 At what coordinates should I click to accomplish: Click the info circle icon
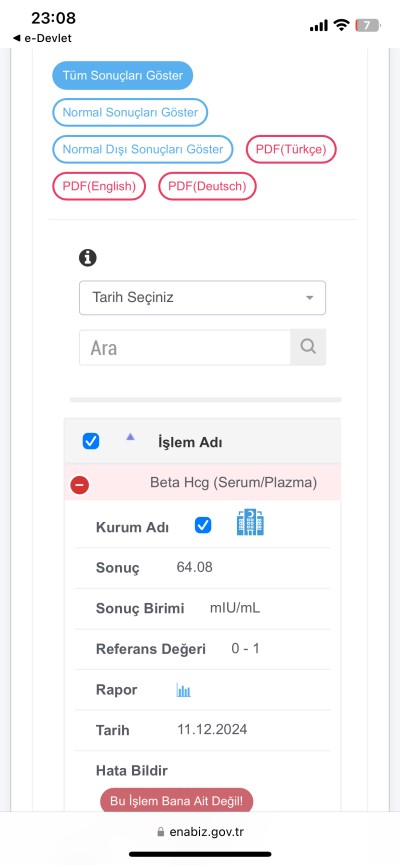[x=88, y=258]
